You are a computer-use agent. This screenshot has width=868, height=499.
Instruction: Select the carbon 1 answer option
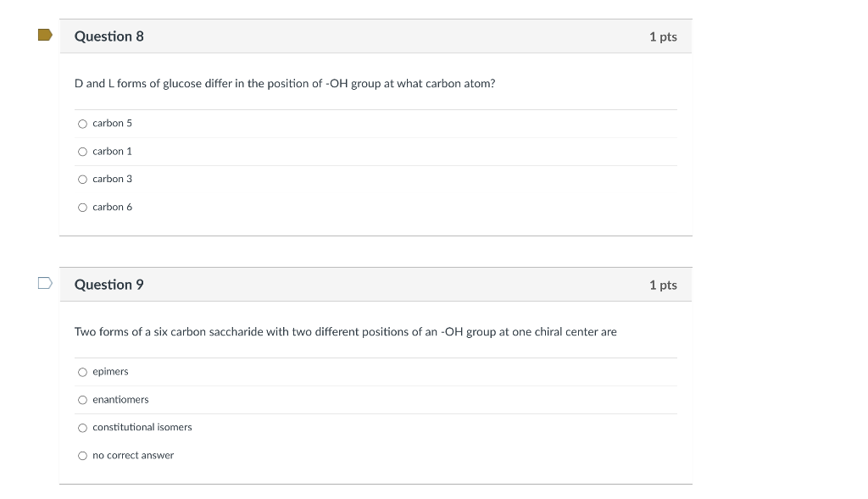pos(82,151)
